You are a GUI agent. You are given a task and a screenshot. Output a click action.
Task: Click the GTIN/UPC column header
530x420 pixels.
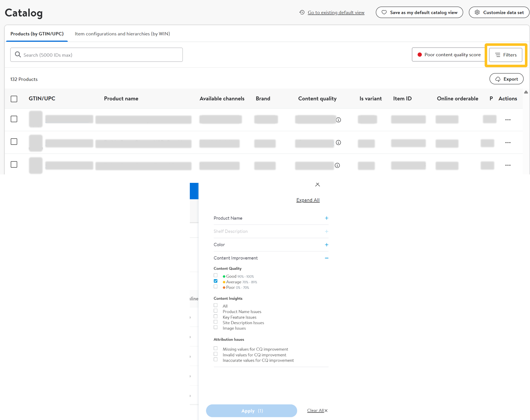42,98
